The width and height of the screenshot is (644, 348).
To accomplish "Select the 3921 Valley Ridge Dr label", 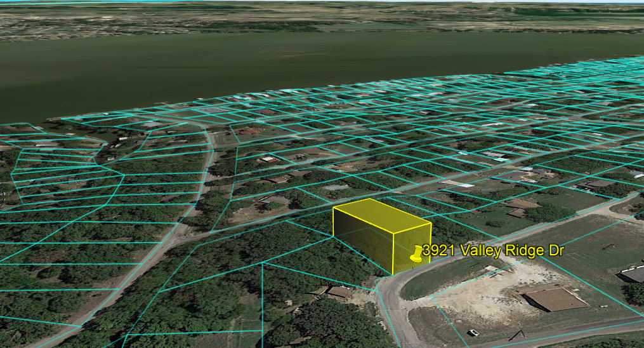I will point(493,250).
